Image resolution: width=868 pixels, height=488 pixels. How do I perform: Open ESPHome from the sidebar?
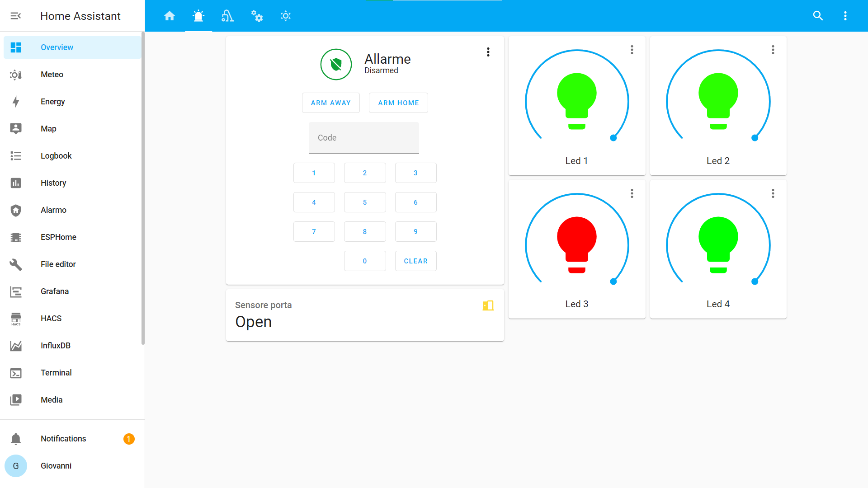tap(58, 237)
